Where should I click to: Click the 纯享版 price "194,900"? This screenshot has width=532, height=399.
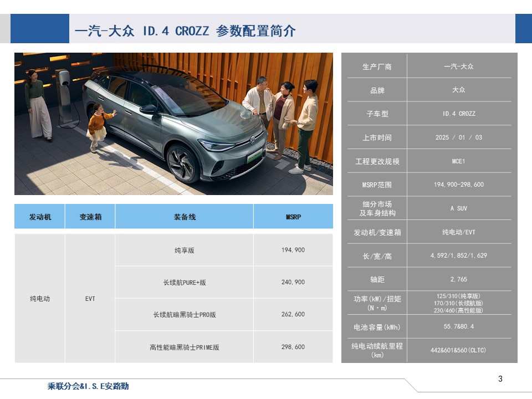click(x=293, y=250)
